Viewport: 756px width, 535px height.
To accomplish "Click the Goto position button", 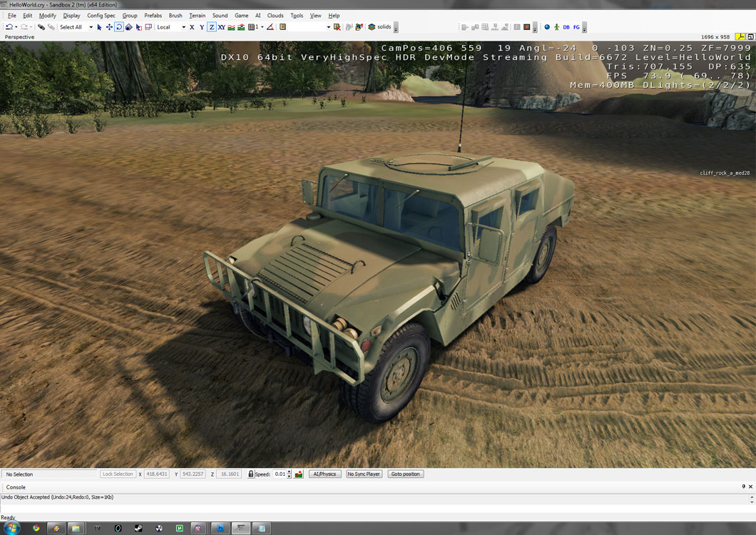I will click(406, 474).
